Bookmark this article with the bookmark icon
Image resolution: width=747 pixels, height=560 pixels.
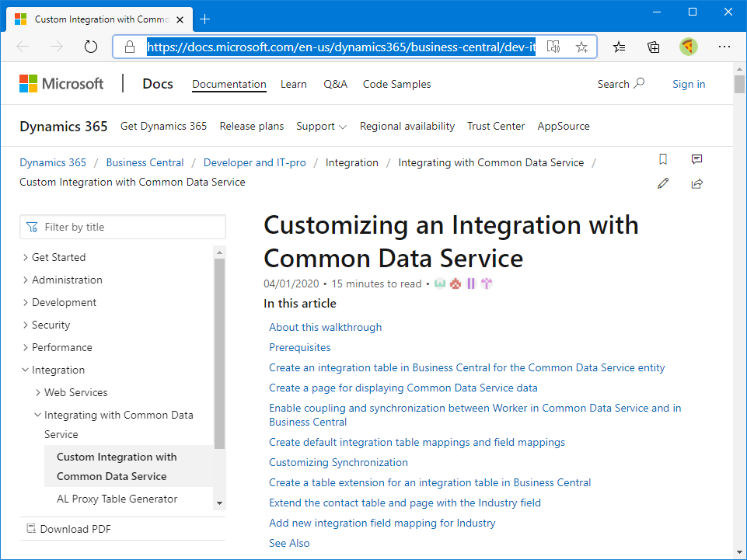[663, 159]
